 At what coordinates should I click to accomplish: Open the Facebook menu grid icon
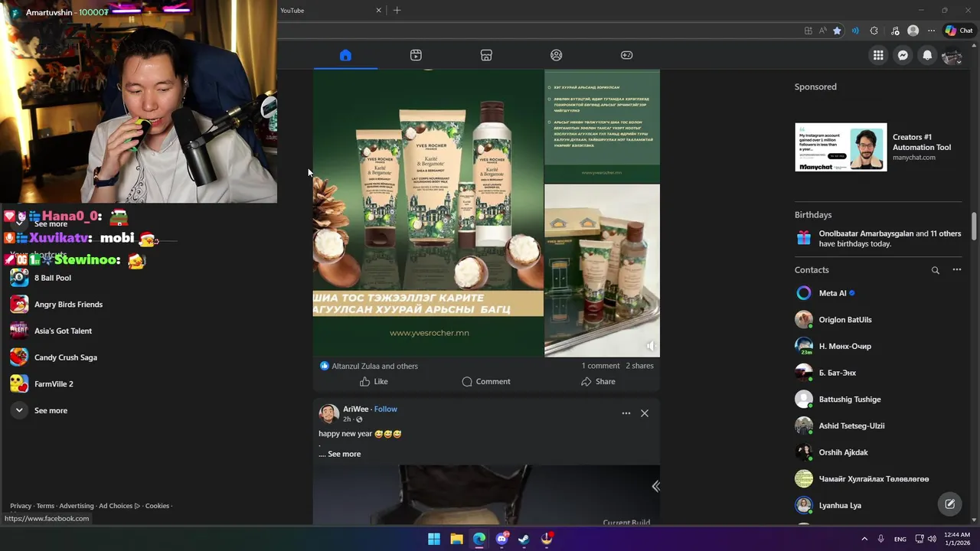878,55
